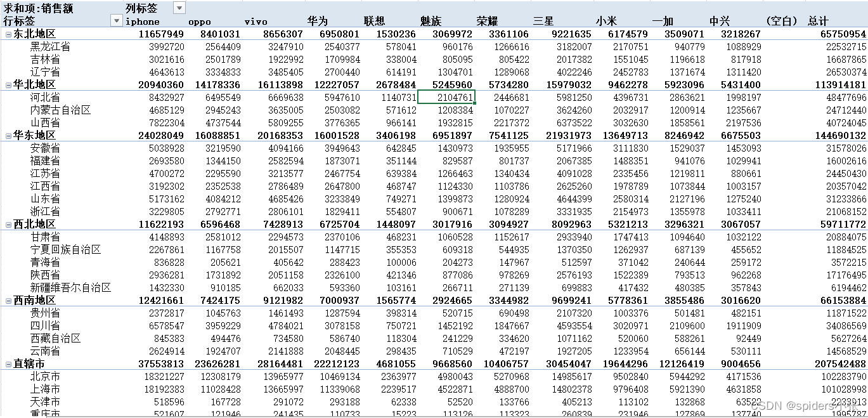Image resolution: width=868 pixels, height=418 pixels.
Task: Select the vivo column header
Action: [x=256, y=21]
